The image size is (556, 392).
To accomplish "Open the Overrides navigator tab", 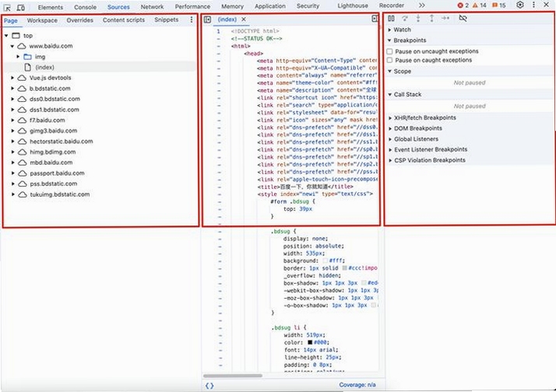I will [79, 20].
